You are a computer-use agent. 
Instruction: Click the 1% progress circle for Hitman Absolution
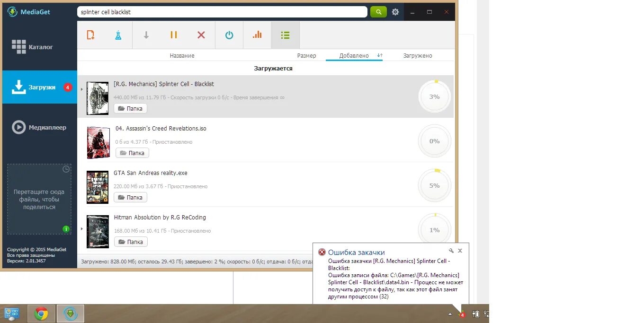coord(435,230)
